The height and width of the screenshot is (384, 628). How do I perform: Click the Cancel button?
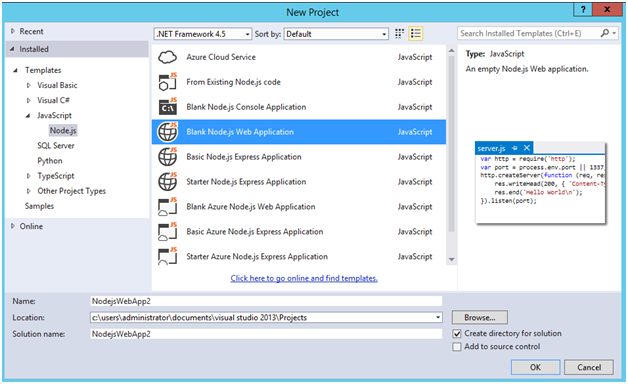pos(589,367)
